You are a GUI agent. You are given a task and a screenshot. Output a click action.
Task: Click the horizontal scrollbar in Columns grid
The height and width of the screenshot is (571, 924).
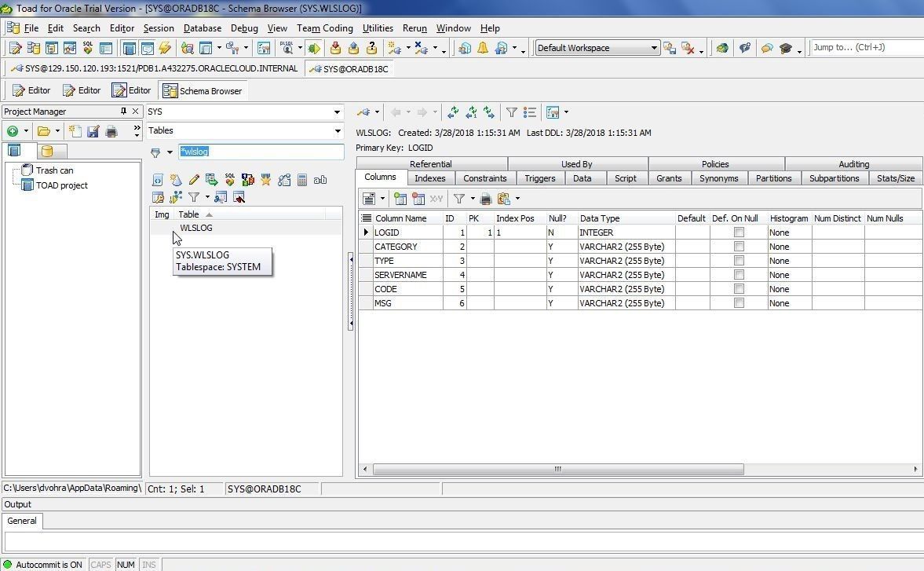pos(558,469)
